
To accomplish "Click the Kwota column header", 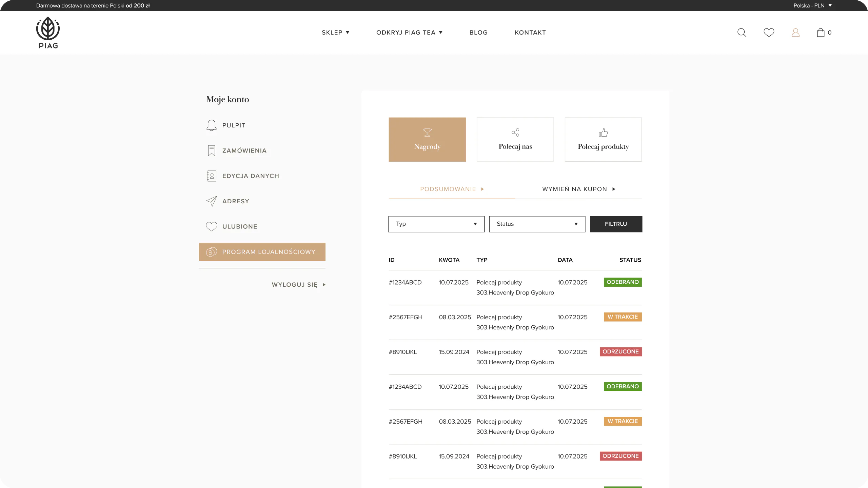I will tap(449, 260).
